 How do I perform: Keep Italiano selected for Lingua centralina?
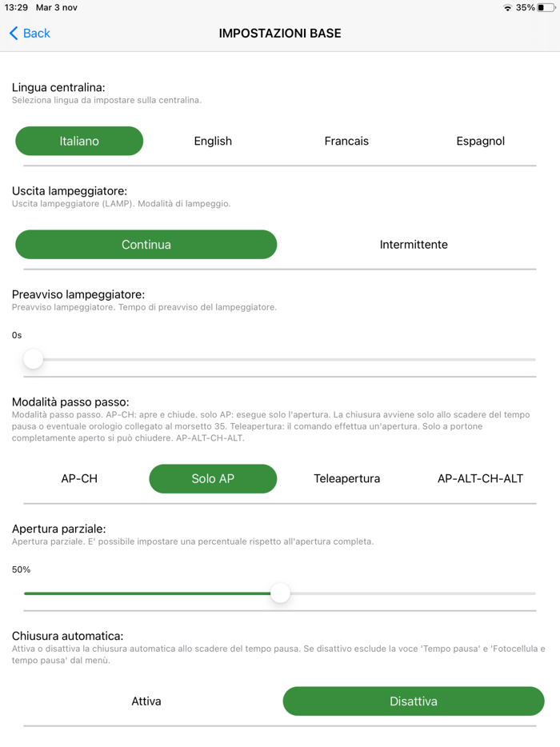coord(78,141)
